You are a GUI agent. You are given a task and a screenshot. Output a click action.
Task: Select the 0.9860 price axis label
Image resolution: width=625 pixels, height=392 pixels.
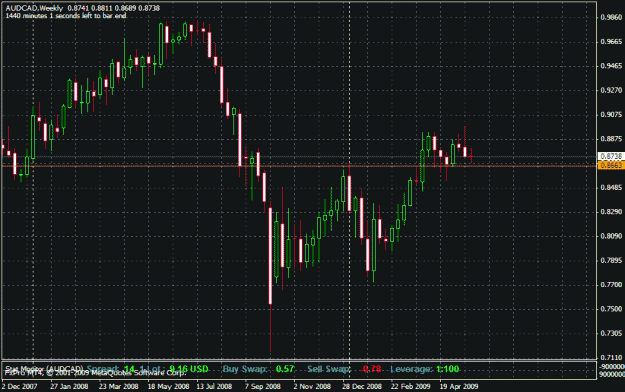point(611,18)
